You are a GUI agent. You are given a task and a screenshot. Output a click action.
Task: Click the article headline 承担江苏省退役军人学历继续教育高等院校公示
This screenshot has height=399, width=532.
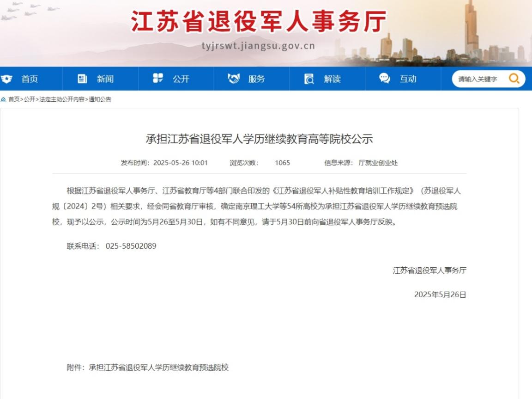click(259, 139)
